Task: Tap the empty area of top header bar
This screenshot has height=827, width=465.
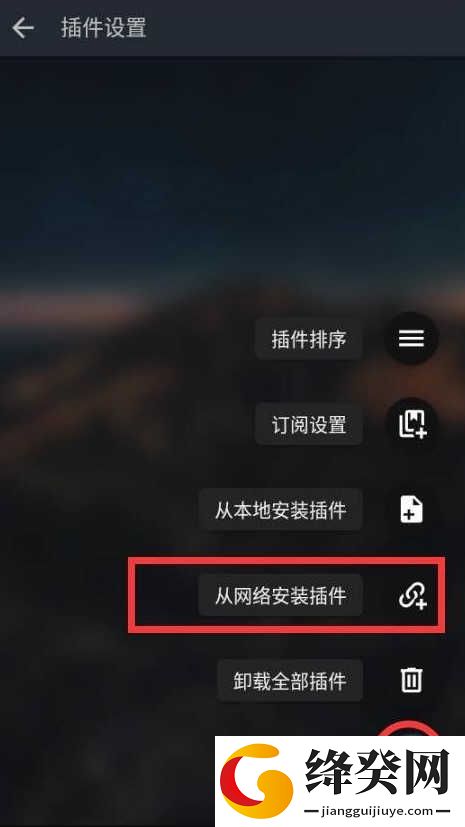Action: pyautogui.click(x=306, y=27)
